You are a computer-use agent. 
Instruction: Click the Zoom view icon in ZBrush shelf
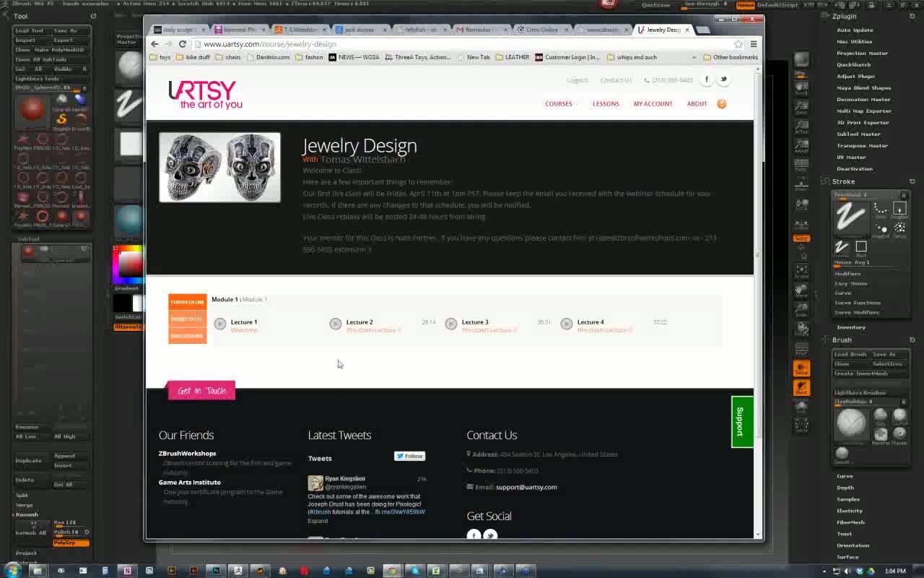click(801, 108)
